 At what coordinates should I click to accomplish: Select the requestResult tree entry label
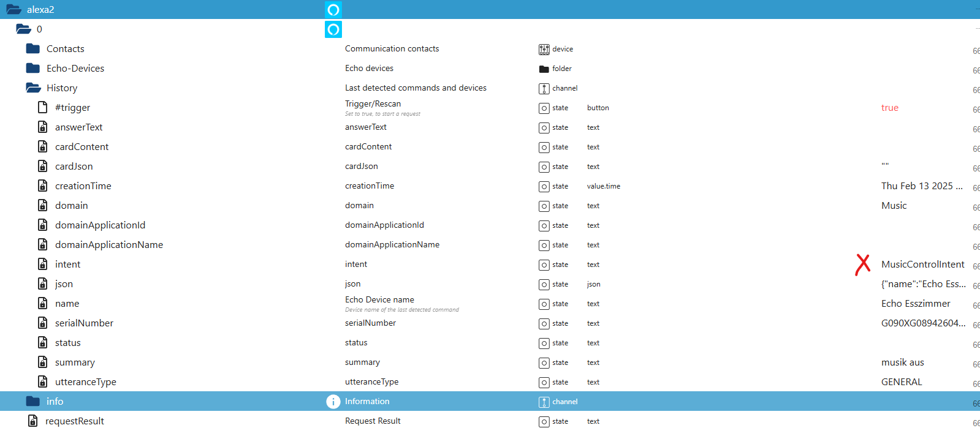pyautogui.click(x=75, y=421)
